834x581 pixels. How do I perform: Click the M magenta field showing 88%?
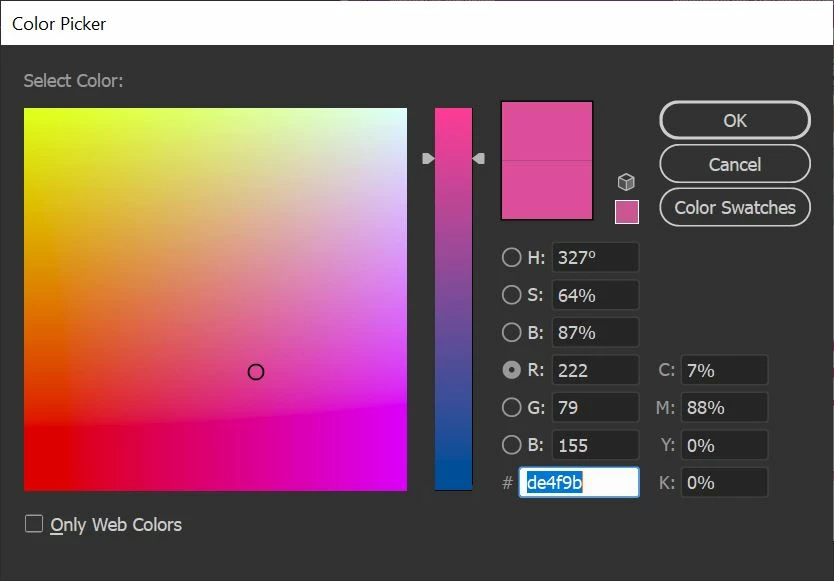tap(724, 408)
